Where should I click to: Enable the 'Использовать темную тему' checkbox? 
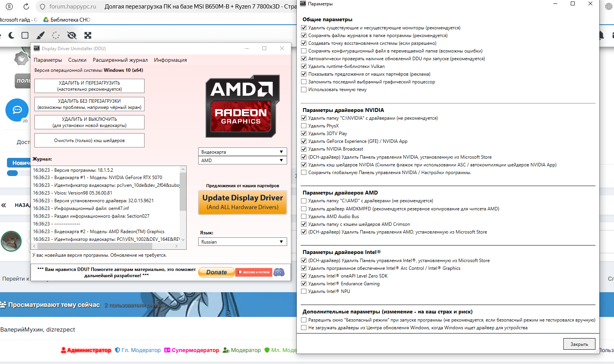(x=304, y=90)
